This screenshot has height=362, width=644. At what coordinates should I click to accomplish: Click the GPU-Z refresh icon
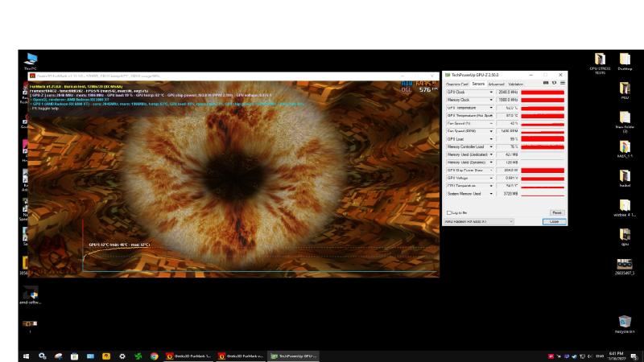tap(554, 83)
